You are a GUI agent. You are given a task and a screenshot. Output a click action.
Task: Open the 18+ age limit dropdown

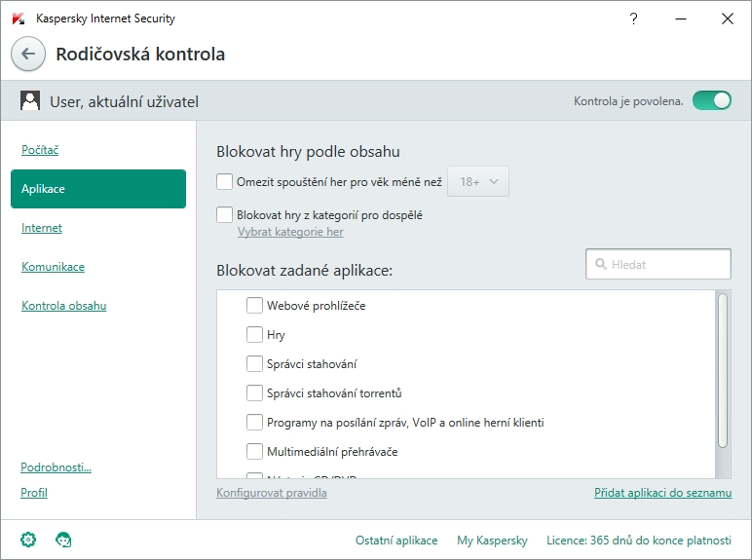[x=478, y=182]
